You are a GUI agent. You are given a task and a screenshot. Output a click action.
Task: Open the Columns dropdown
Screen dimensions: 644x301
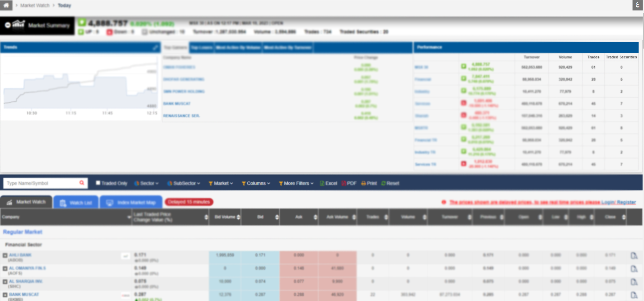[256, 183]
